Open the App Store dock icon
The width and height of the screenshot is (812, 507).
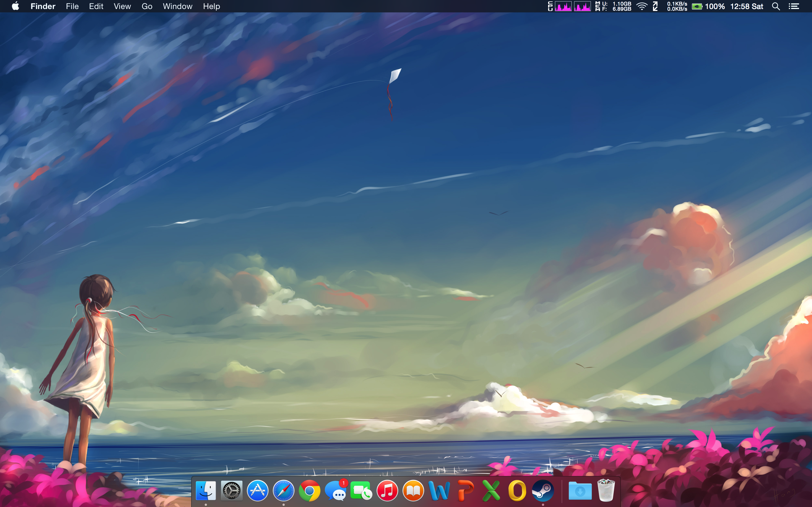tap(257, 491)
